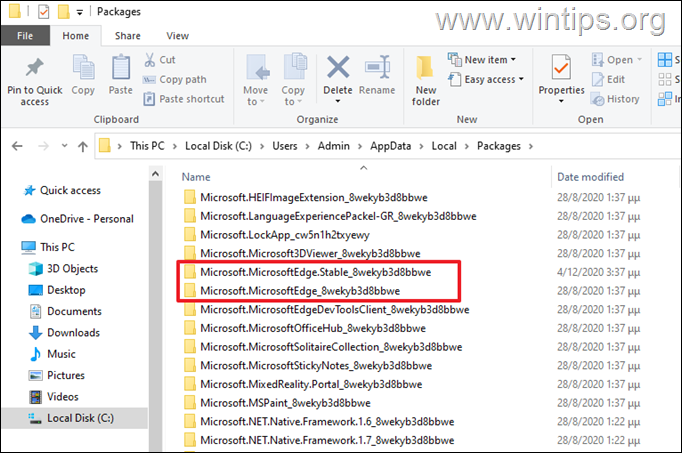Expand the Properties dropdown arrow

click(x=561, y=101)
